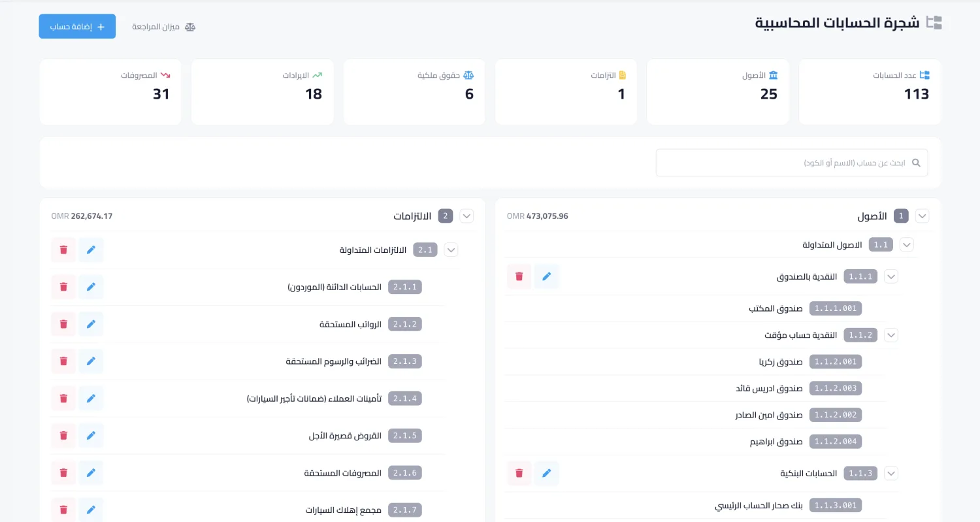This screenshot has height=522, width=980.
Task: Edit النقدية بالصندوق account pencil icon
Action: click(547, 276)
